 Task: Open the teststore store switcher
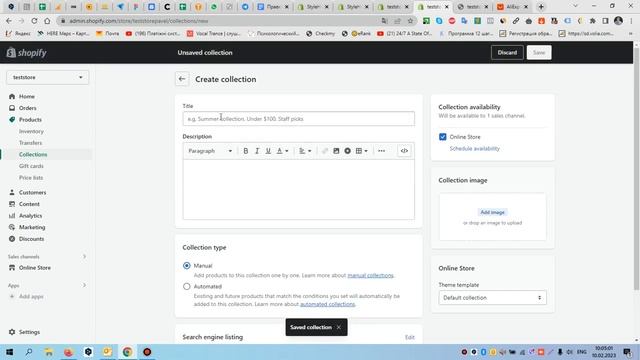point(47,78)
